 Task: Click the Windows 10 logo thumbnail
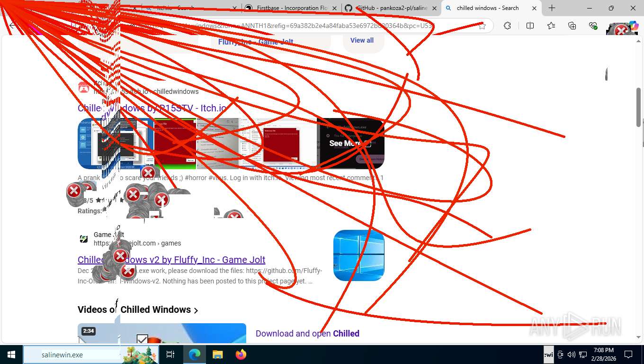pos(358,255)
